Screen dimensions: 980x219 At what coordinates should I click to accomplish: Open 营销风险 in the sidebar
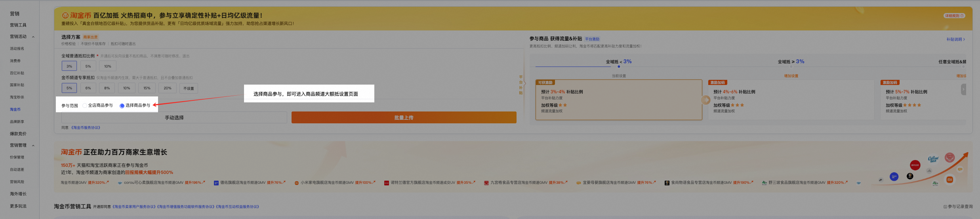point(17,182)
